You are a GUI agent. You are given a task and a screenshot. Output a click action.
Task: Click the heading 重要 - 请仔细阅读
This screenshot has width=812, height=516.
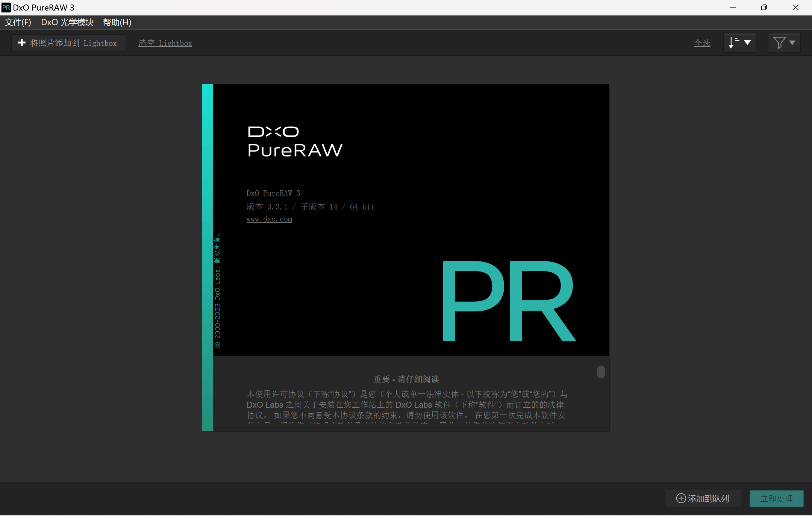click(x=406, y=379)
